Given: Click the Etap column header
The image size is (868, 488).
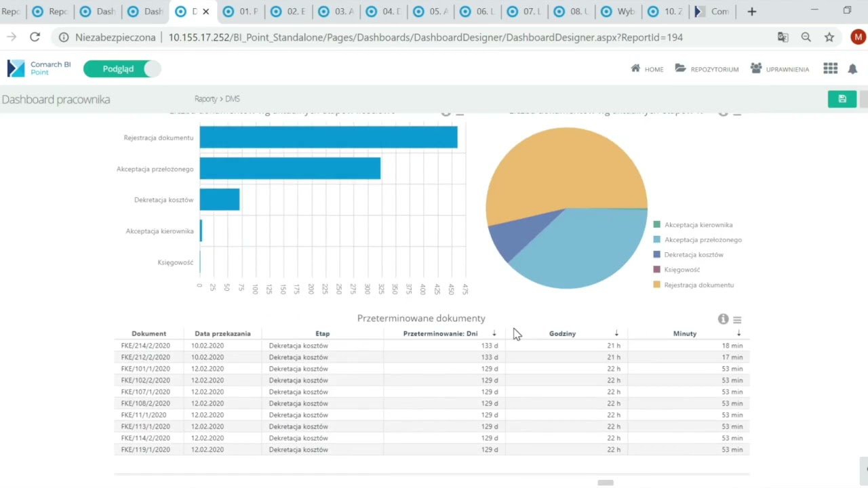Looking at the screenshot, I should [322, 333].
